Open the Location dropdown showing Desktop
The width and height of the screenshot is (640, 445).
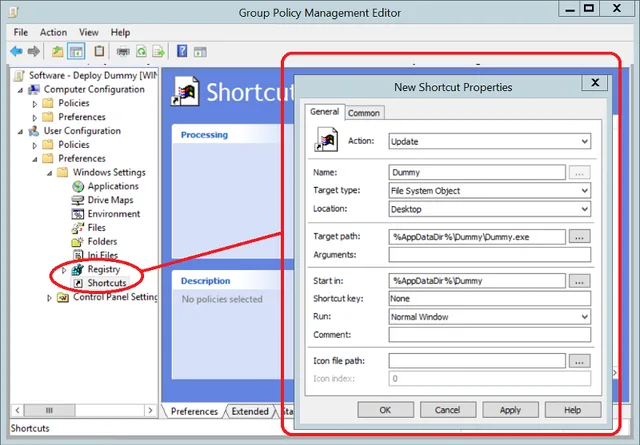pos(489,209)
